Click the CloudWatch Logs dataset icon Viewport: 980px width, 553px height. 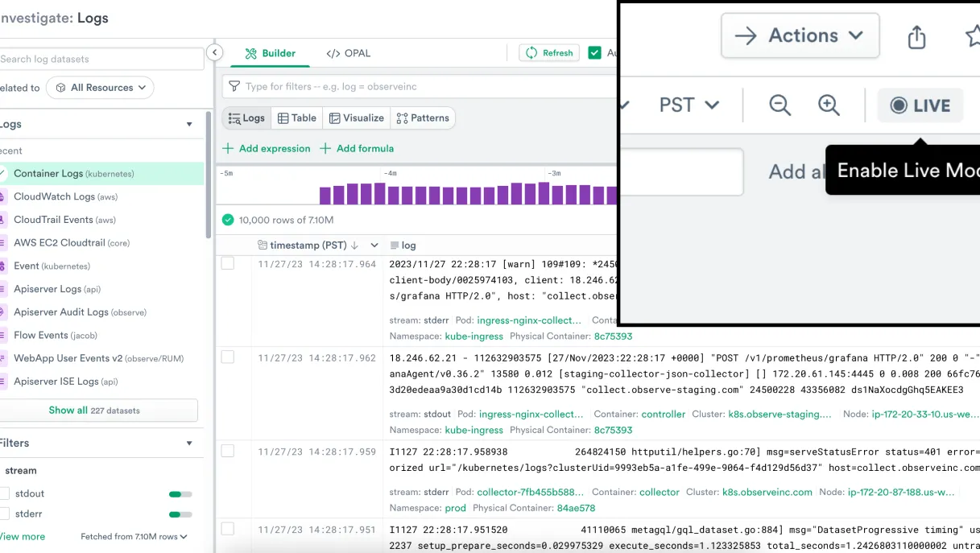click(2, 196)
